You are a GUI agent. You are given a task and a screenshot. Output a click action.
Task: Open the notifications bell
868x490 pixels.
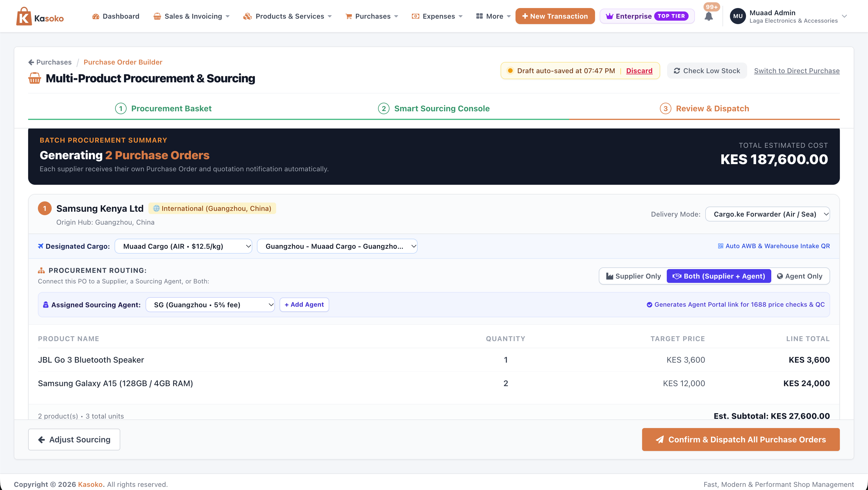(709, 17)
